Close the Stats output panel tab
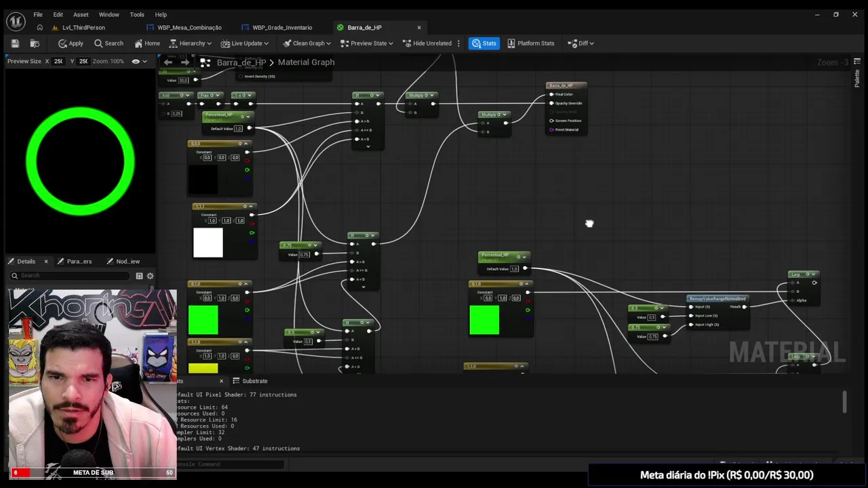Viewport: 868px width, 488px height. click(x=221, y=381)
